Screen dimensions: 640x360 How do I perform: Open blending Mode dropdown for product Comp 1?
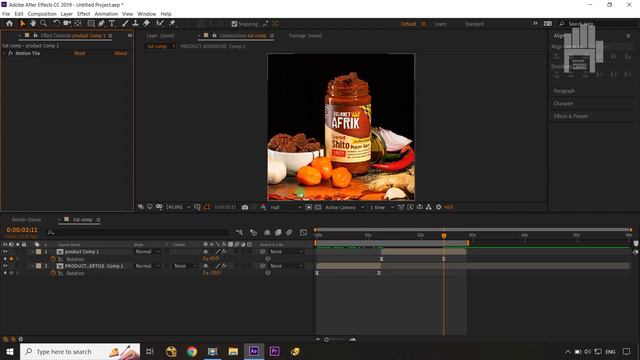point(147,252)
